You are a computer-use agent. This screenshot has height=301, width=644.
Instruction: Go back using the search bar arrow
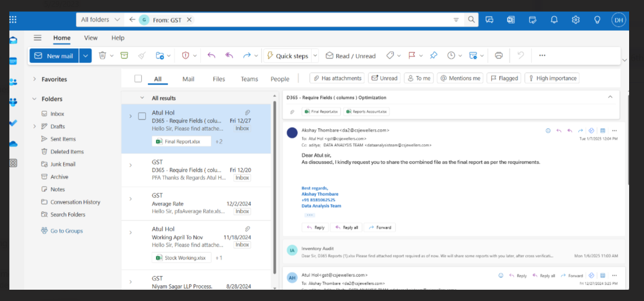[x=132, y=19]
